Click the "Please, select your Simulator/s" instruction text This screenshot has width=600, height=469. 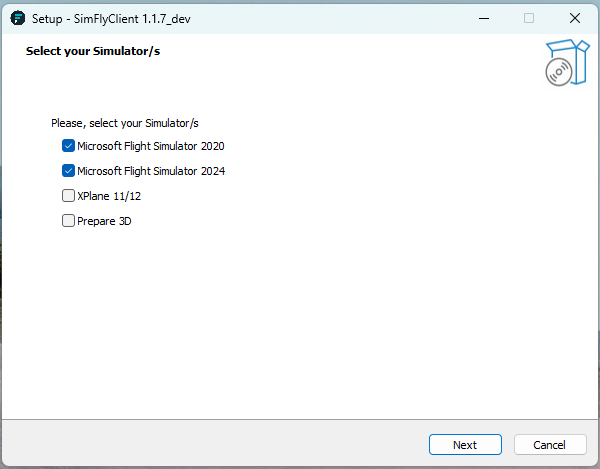coord(125,123)
